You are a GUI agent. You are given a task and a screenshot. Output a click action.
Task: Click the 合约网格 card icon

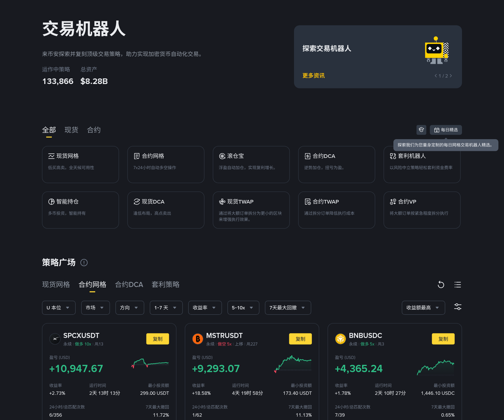137,156
